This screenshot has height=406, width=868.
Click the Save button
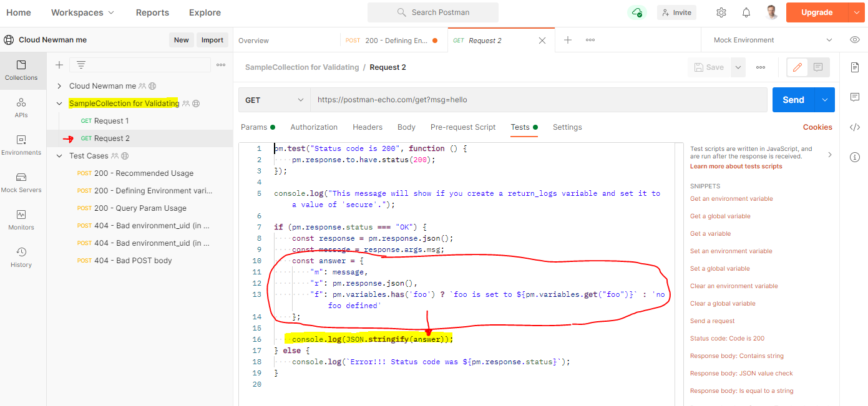click(709, 67)
